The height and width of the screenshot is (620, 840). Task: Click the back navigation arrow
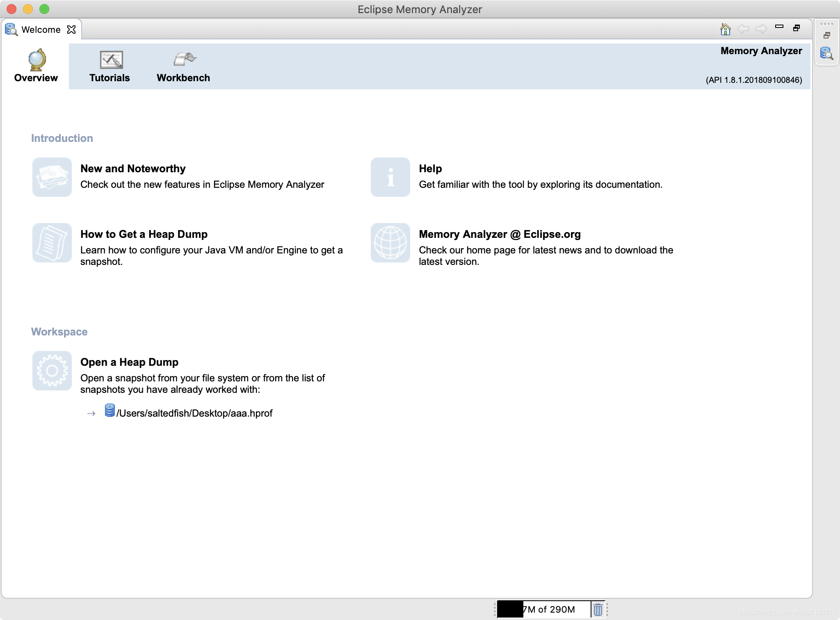tap(743, 29)
